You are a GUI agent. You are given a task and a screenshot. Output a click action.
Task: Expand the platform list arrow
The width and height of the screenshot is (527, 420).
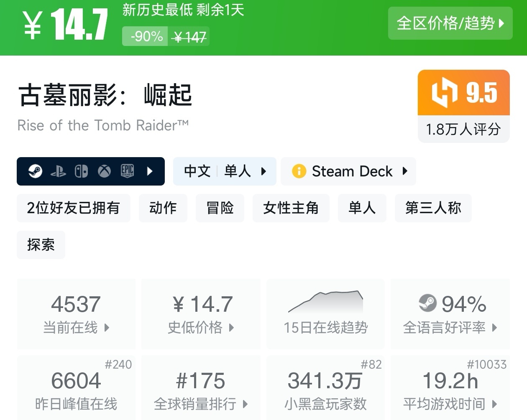click(x=150, y=171)
